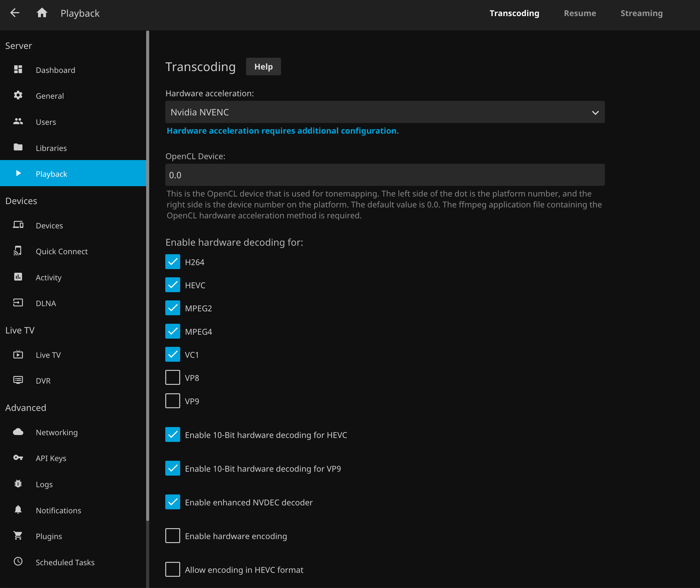
Task: Open Notifications bell icon
Action: click(x=18, y=510)
